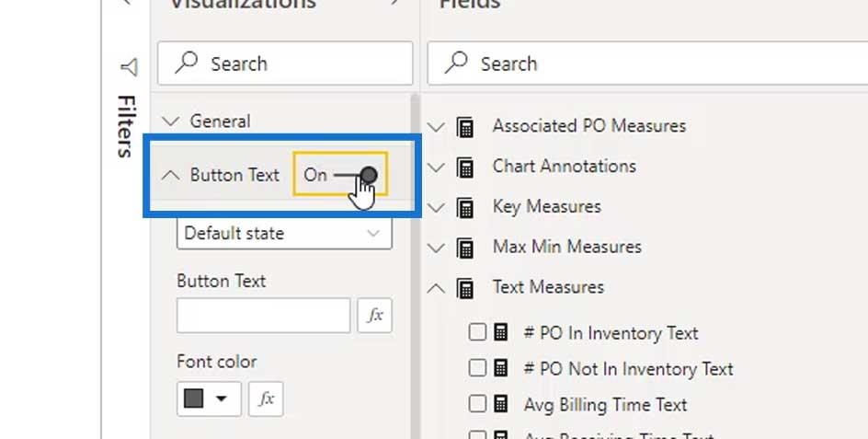868x439 pixels.
Task: Click the Associated PO Measures table icon
Action: coord(466,127)
